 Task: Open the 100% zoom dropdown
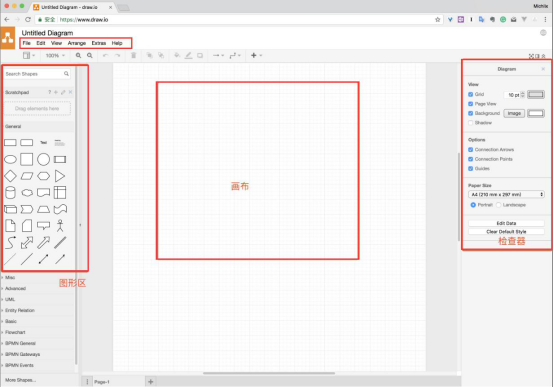point(55,55)
